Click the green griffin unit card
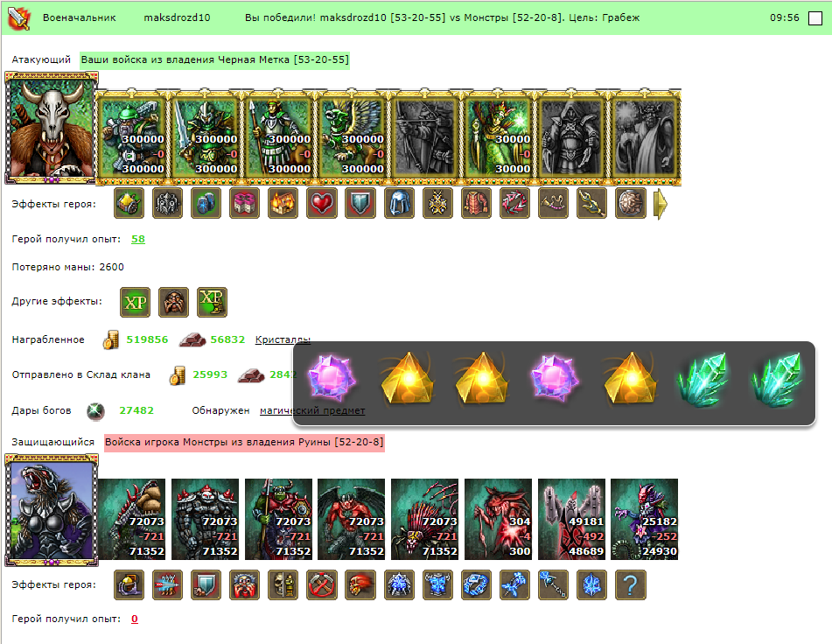Image resolution: width=832 pixels, height=644 pixels. tap(352, 138)
